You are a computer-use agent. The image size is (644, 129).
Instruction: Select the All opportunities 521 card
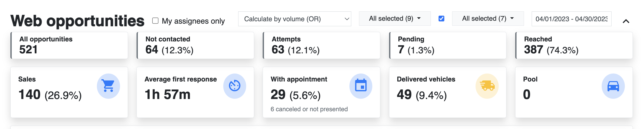click(x=69, y=45)
